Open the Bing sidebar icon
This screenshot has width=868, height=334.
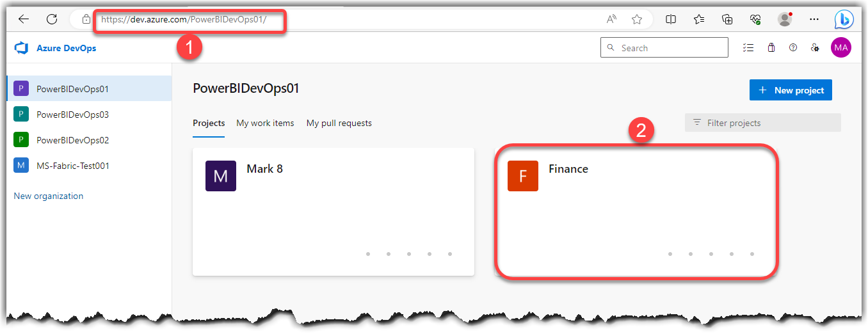tap(844, 19)
